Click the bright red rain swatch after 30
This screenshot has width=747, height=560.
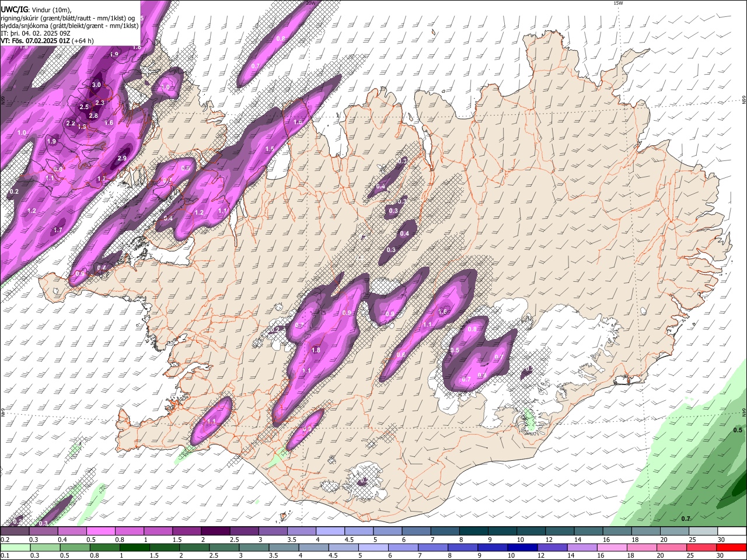[x=732, y=547]
